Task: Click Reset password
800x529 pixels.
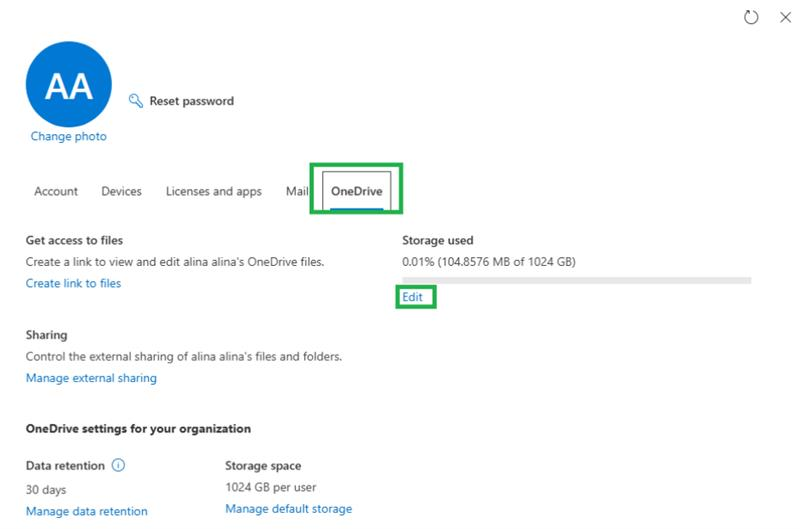Action: tap(191, 101)
